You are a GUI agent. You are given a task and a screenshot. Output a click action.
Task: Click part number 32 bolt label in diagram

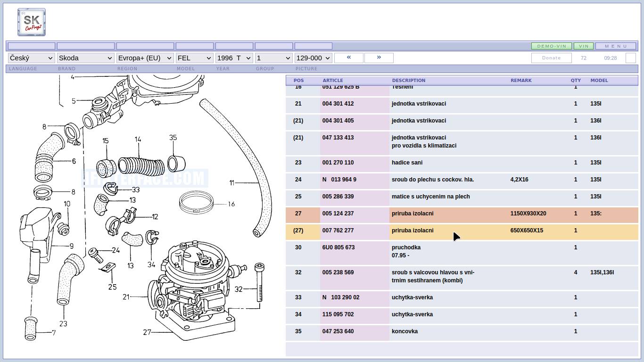click(239, 289)
